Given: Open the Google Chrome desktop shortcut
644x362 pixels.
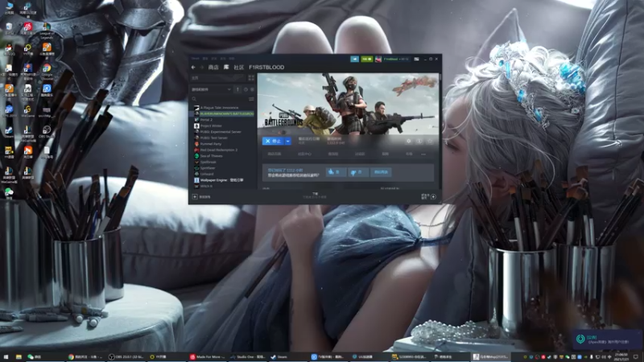Looking at the screenshot, I should (x=47, y=71).
